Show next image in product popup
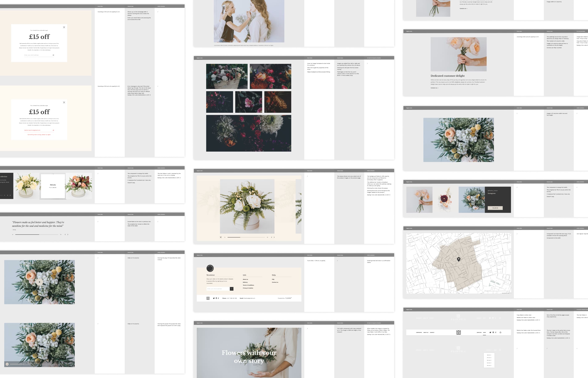 pyautogui.click(x=274, y=237)
